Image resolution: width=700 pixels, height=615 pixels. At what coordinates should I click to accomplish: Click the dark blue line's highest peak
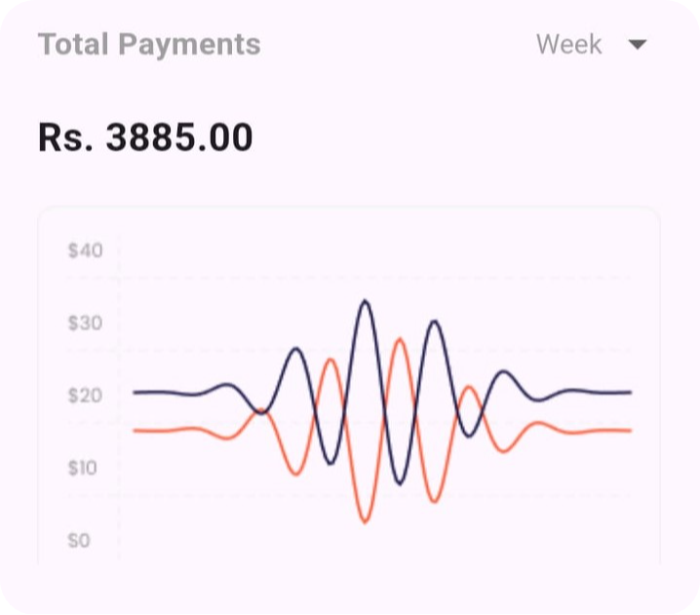click(365, 301)
